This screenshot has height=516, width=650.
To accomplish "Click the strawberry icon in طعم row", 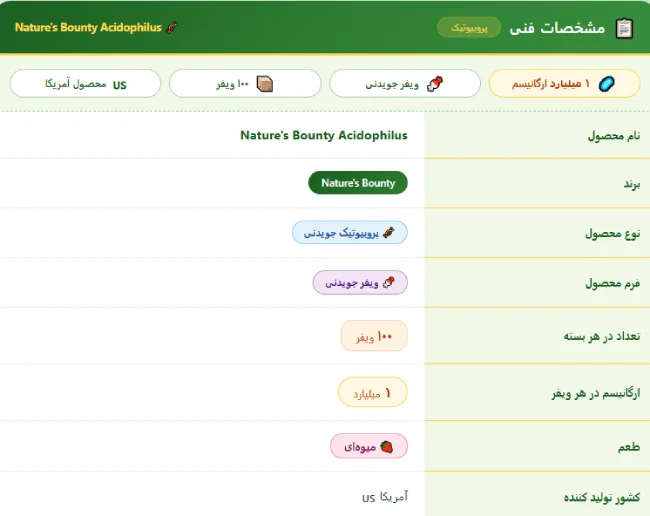I will (386, 446).
